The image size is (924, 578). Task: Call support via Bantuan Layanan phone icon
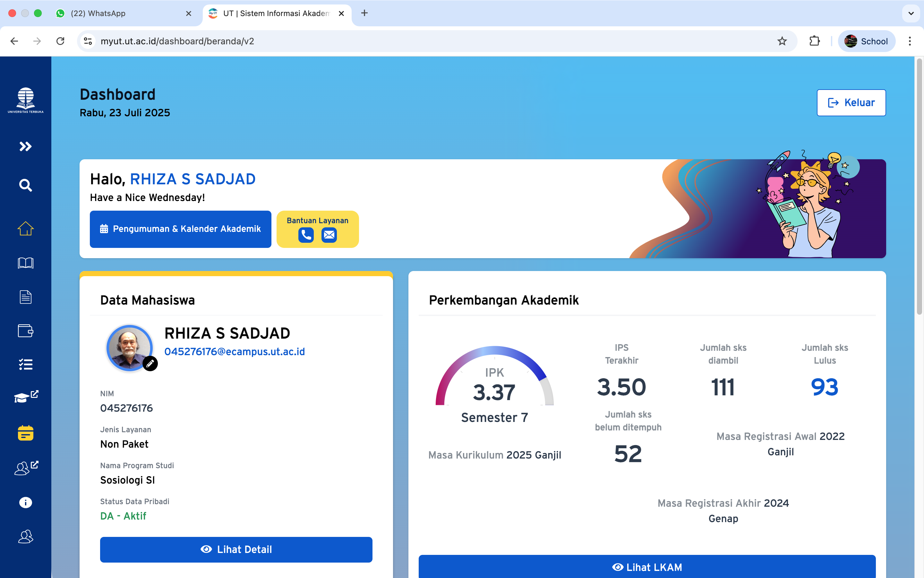pyautogui.click(x=306, y=235)
